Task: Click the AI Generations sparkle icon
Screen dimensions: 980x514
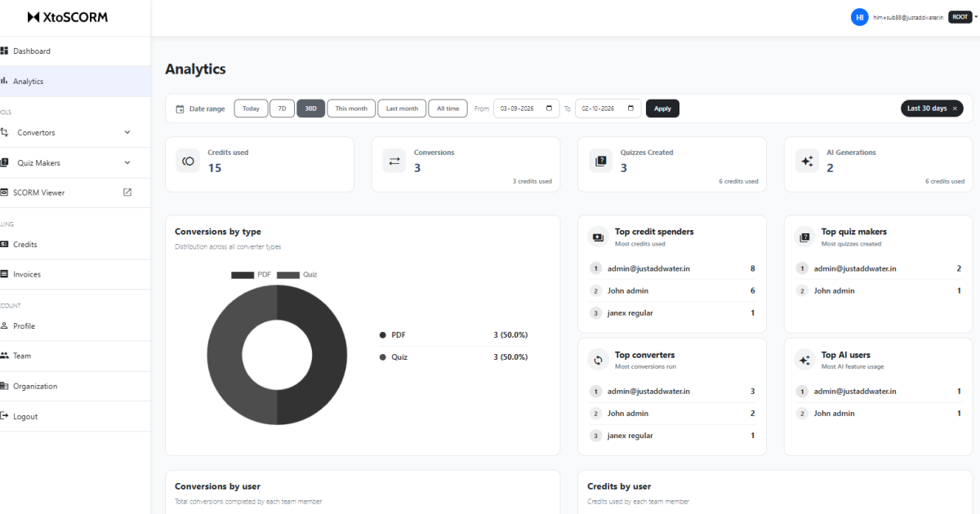Action: [x=807, y=161]
